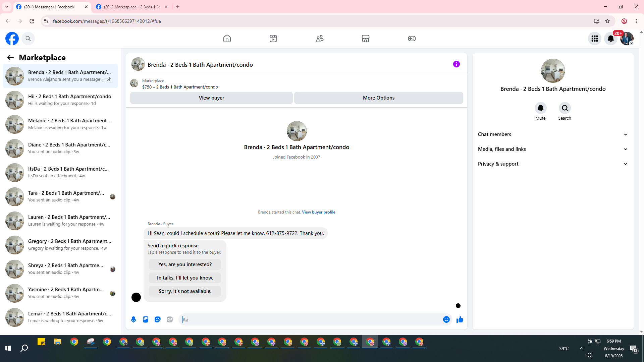The image size is (644, 362).
Task: Open Chrome's three-dot menu
Action: point(636,21)
